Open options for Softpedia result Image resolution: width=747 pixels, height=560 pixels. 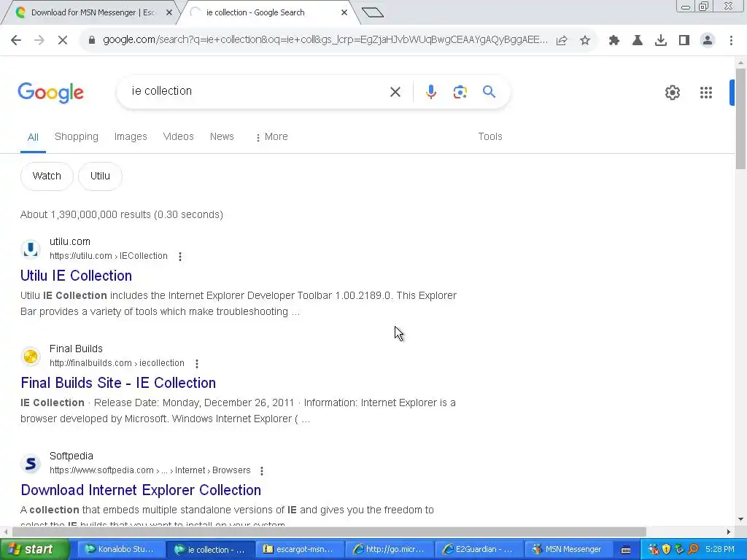[x=262, y=471]
